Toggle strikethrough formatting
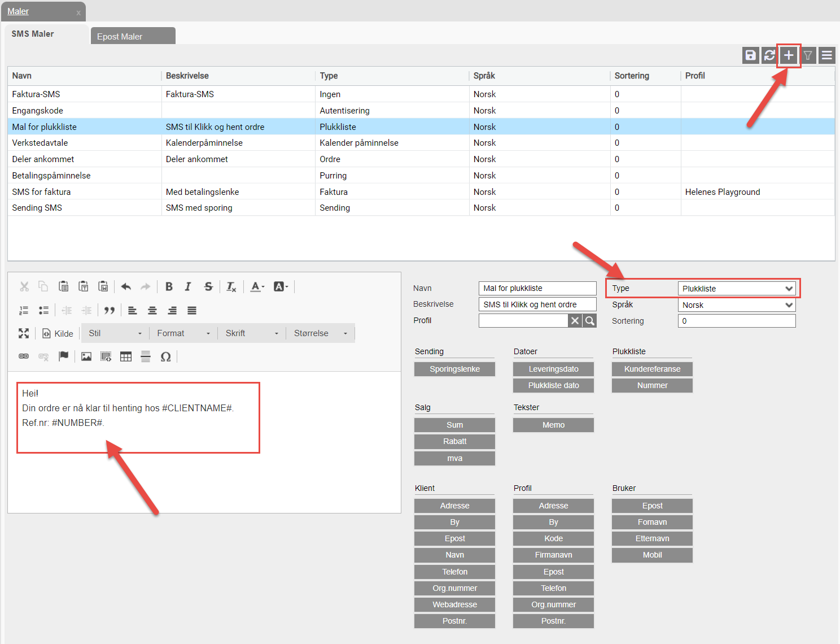Viewport: 840px width, 644px height. 208,286
